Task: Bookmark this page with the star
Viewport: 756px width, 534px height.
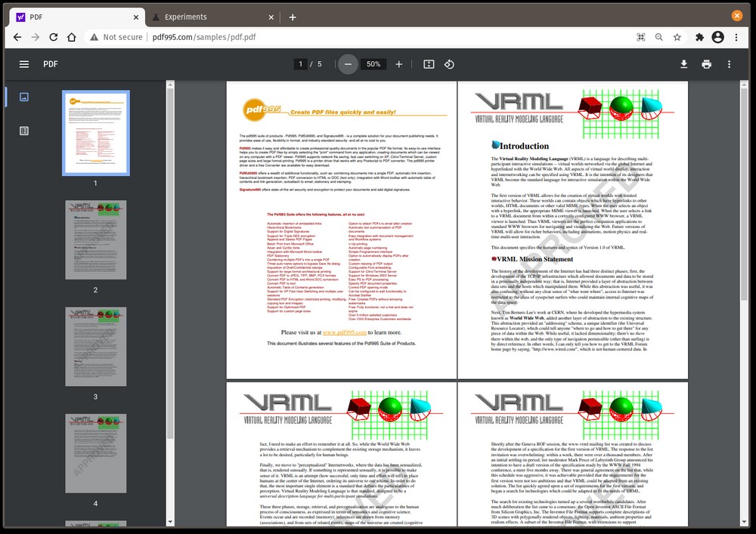Action: (x=677, y=37)
